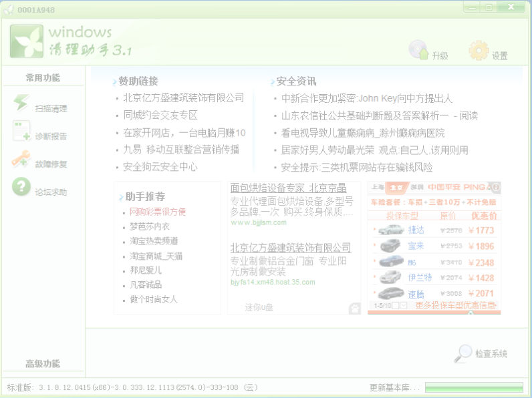Select the 速腾 car thumbnail
Image resolution: width=532 pixels, height=398 pixels.
coord(391,293)
